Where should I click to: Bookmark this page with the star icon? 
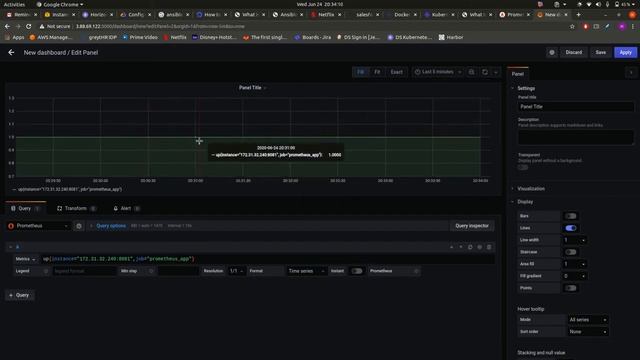click(x=572, y=26)
